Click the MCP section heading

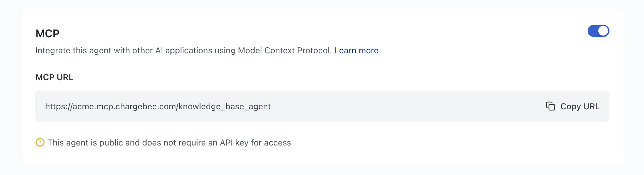pyautogui.click(x=47, y=34)
